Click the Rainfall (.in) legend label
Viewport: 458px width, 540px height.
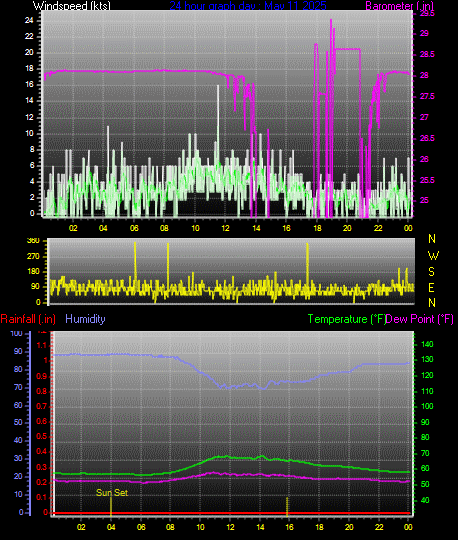pos(28,319)
